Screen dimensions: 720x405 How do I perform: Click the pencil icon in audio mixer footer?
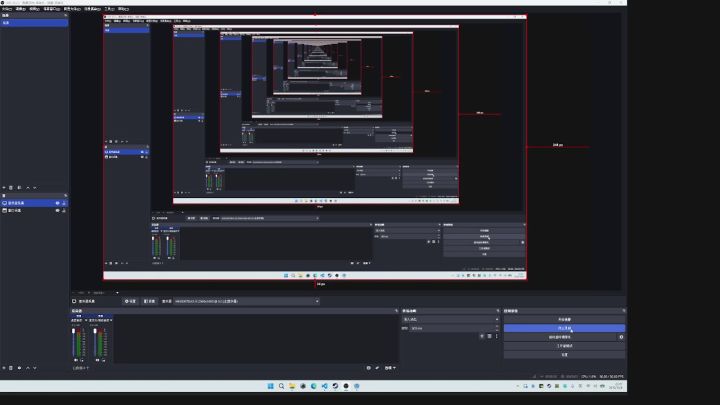[377, 368]
